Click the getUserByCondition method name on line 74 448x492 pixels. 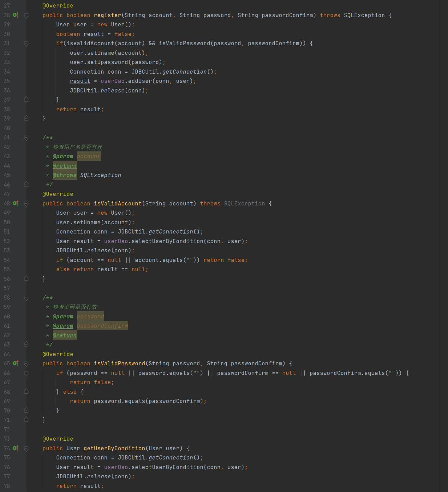click(114, 448)
